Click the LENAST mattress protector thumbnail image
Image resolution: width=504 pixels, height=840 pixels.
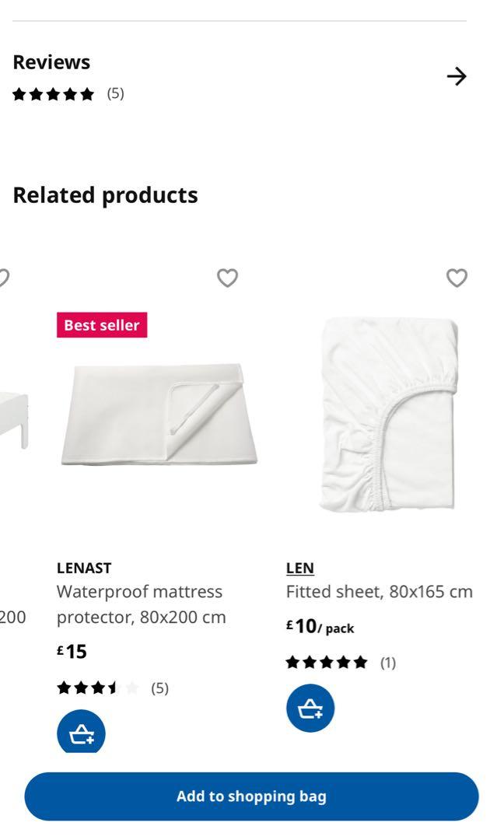tap(159, 412)
